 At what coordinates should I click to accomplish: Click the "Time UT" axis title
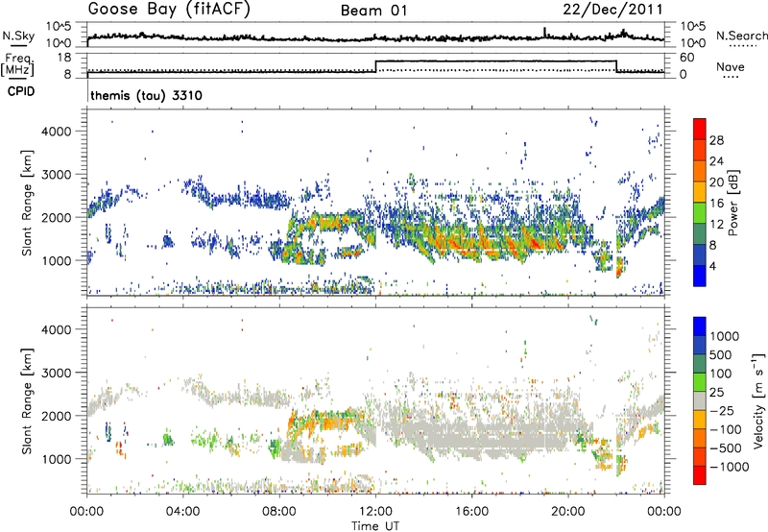(x=375, y=526)
